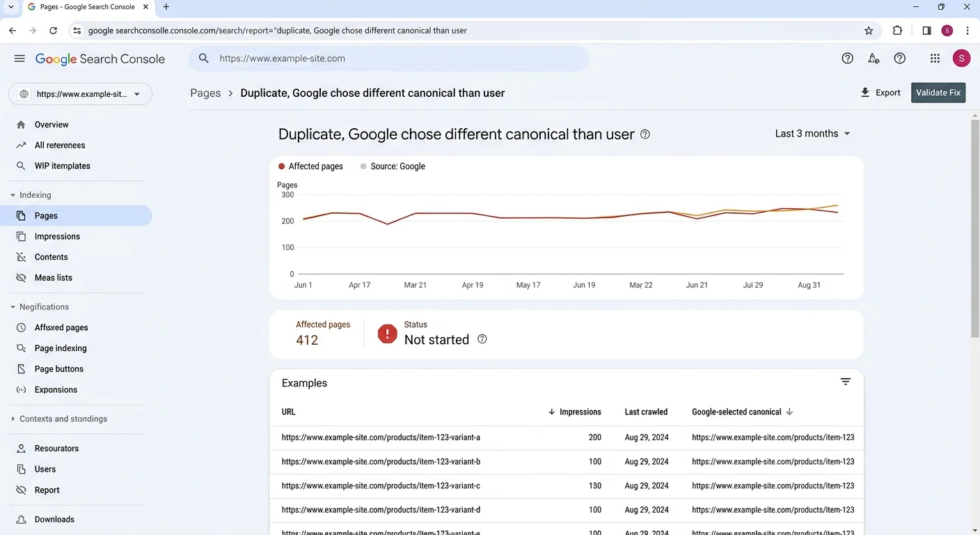Click the Export button label
The width and height of the screenshot is (980, 535).
[888, 93]
